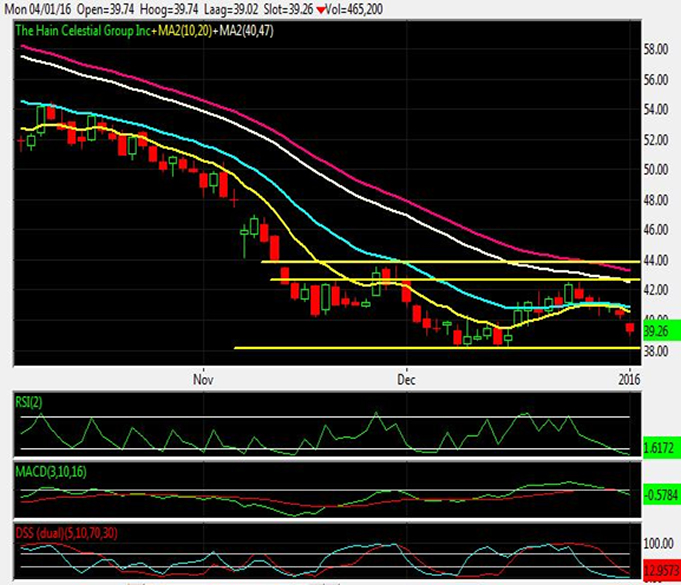Click the 44.00 price axis label

click(x=657, y=260)
